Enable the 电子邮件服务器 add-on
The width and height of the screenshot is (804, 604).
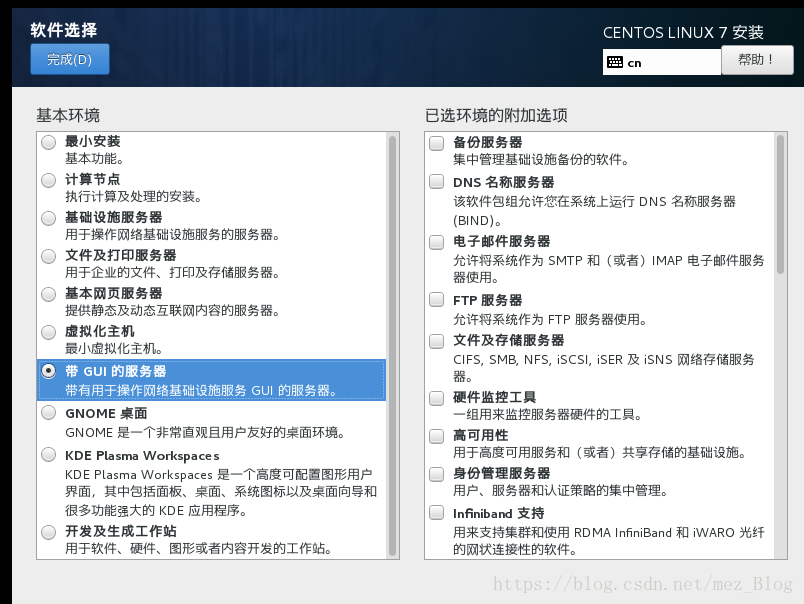pos(436,241)
